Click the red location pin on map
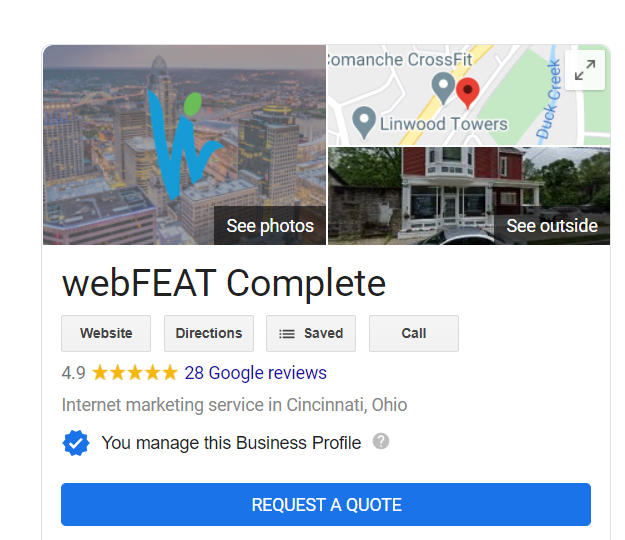This screenshot has width=625, height=540. click(468, 93)
